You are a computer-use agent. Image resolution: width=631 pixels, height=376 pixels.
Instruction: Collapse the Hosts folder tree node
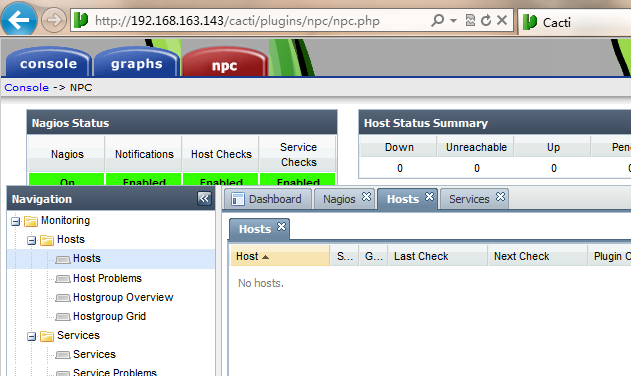31,241
